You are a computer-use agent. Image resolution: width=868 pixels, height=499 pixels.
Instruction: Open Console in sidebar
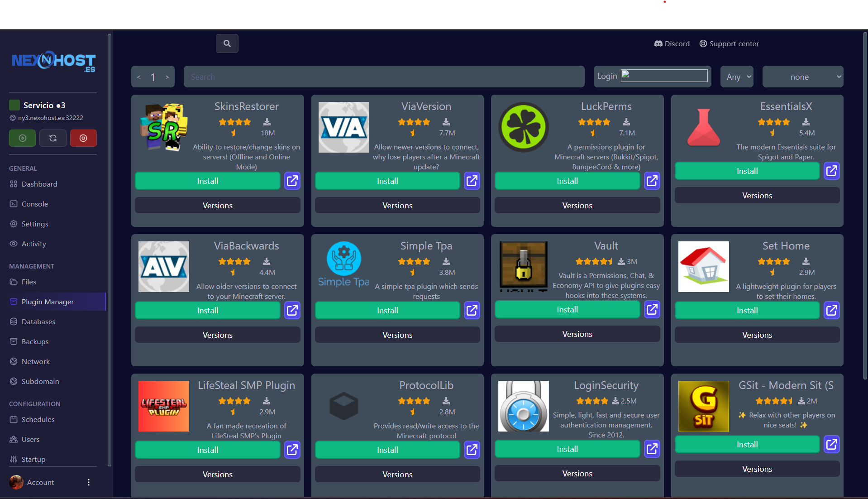pyautogui.click(x=53, y=204)
